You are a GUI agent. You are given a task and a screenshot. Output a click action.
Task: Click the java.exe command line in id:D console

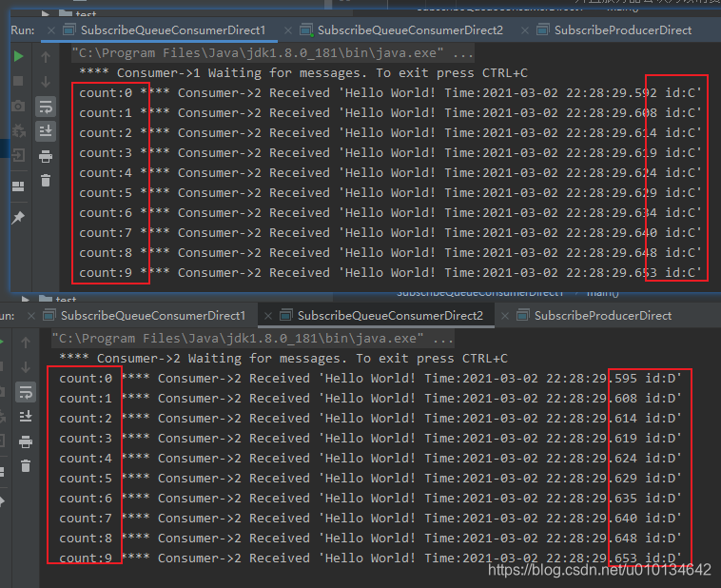click(x=252, y=339)
